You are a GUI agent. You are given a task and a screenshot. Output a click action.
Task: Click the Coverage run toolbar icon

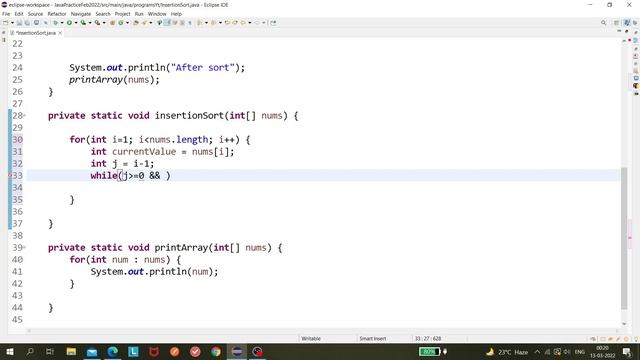pos(83,23)
